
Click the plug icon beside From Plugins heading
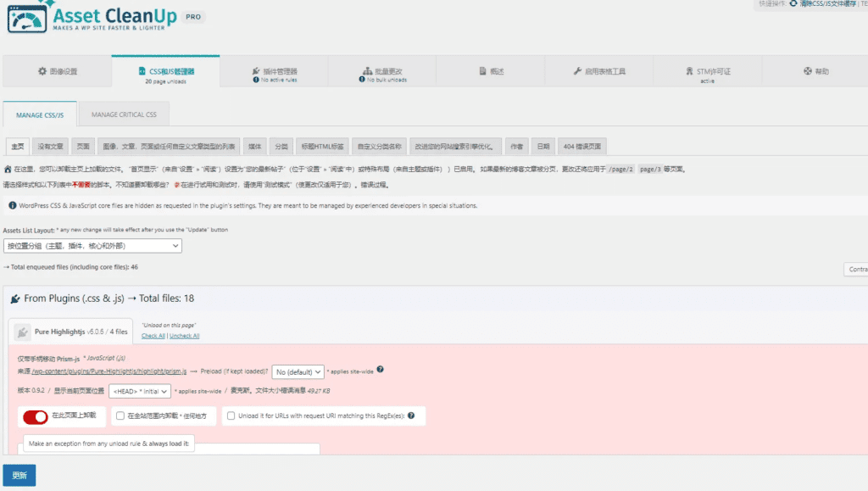15,299
